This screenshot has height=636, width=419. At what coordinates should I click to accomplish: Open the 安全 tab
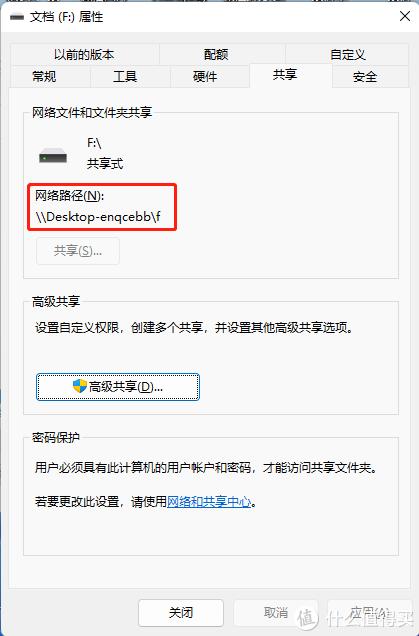pos(365,76)
